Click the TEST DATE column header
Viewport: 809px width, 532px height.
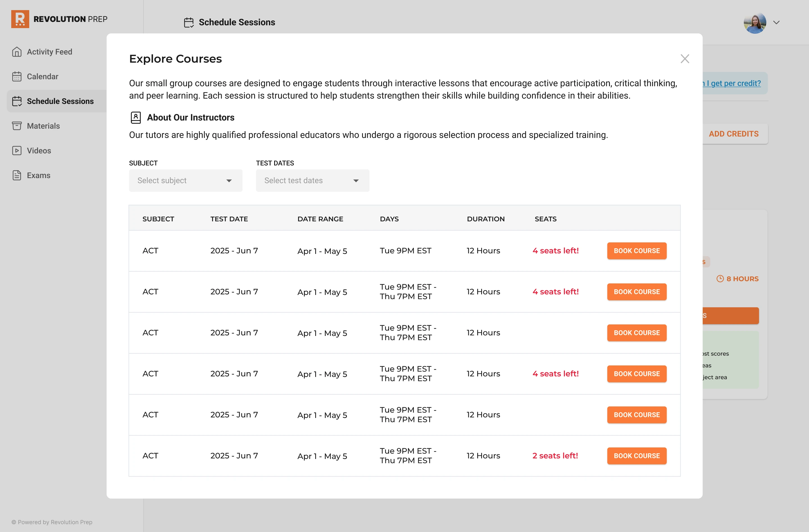coord(229,219)
